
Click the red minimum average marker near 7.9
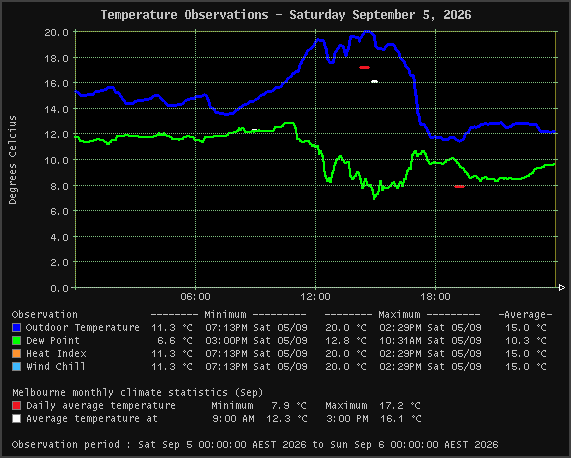pyautogui.click(x=459, y=187)
